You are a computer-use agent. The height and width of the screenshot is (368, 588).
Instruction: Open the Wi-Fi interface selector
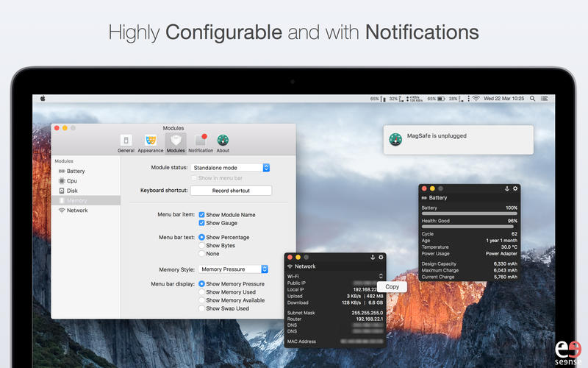(x=380, y=276)
